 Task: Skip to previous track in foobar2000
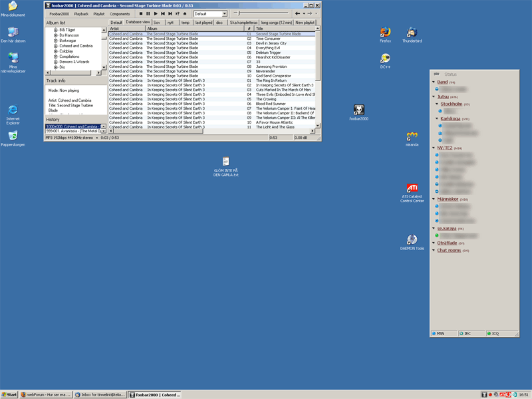[162, 14]
